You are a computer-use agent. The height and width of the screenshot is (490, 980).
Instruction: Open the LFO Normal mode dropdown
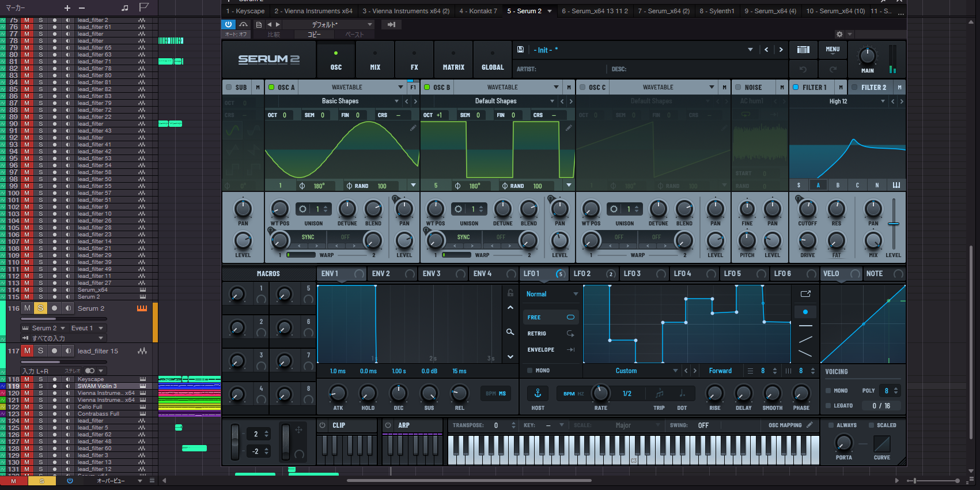click(551, 294)
